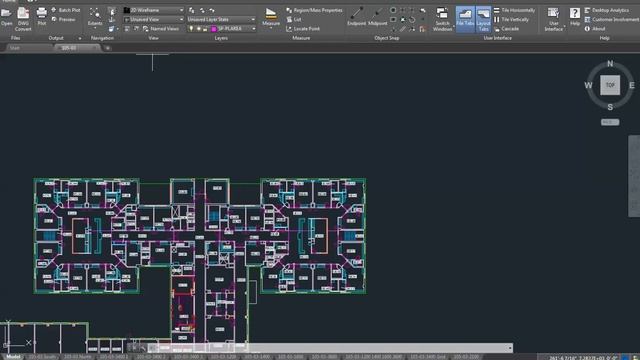Click the horizontal scrollbar below drawing
Image resolution: width=640 pixels, height=360 pixels.
pos(330,348)
